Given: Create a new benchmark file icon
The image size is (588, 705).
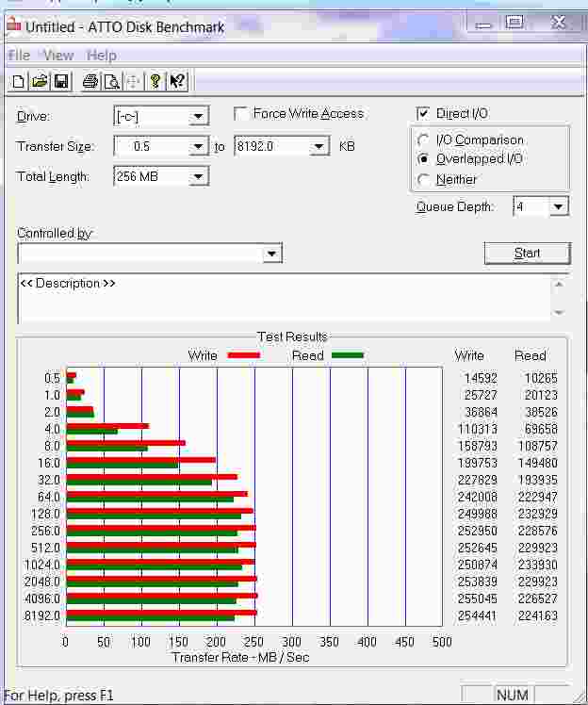Looking at the screenshot, I should (19, 81).
